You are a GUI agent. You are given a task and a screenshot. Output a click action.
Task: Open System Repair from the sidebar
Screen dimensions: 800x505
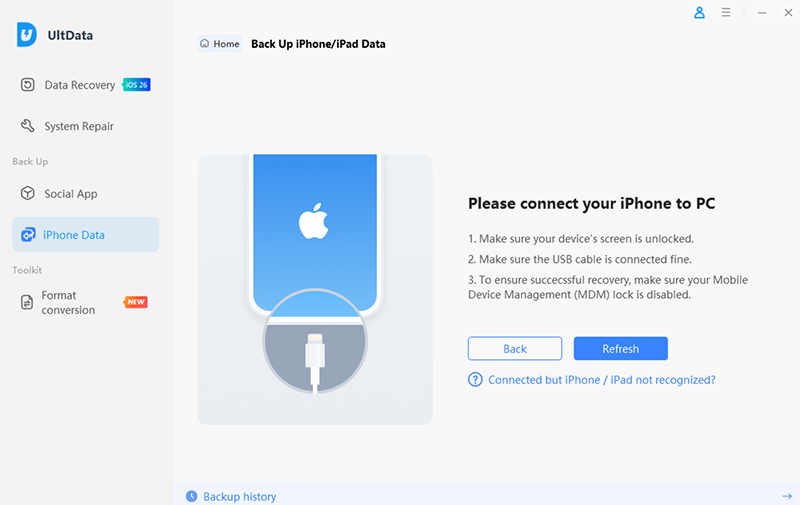click(79, 126)
